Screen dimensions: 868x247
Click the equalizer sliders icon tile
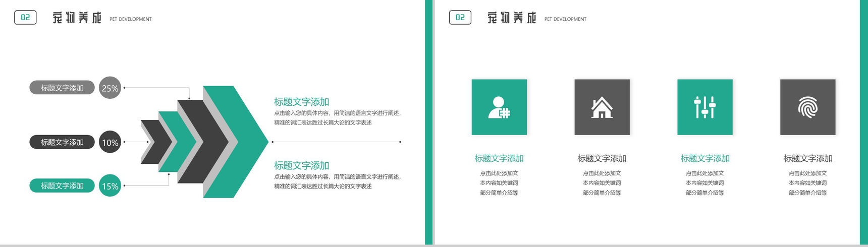point(705,107)
